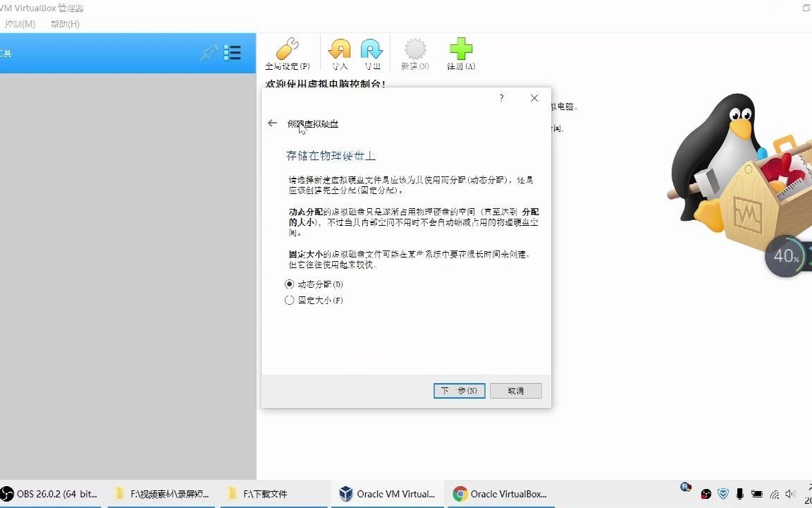The width and height of the screenshot is (812, 508).
Task: Click the Export appliance toolbar icon
Action: (371, 53)
